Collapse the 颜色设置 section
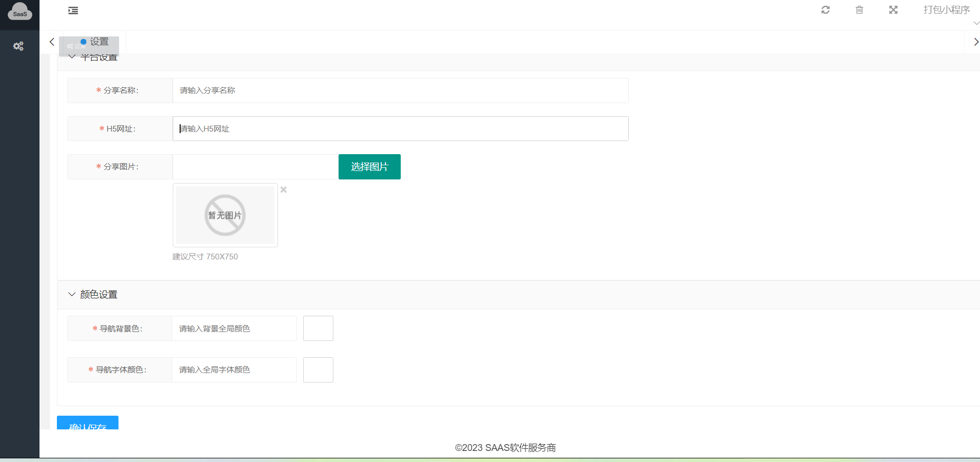 (x=72, y=295)
